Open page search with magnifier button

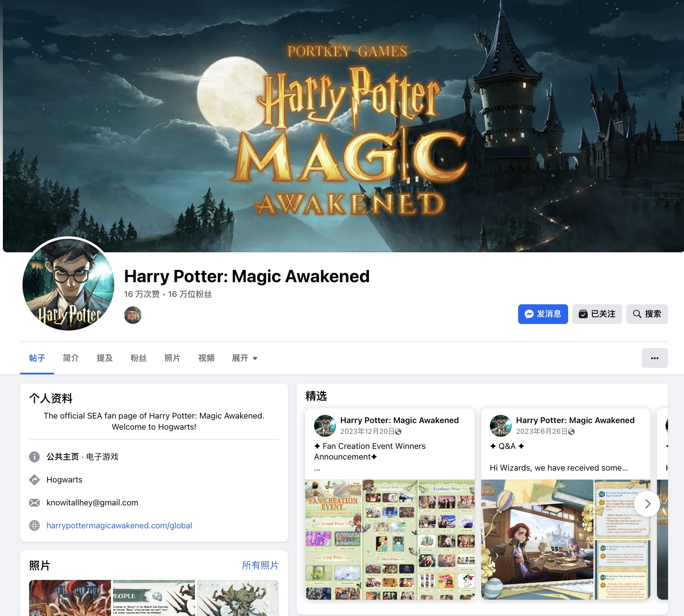click(x=647, y=314)
